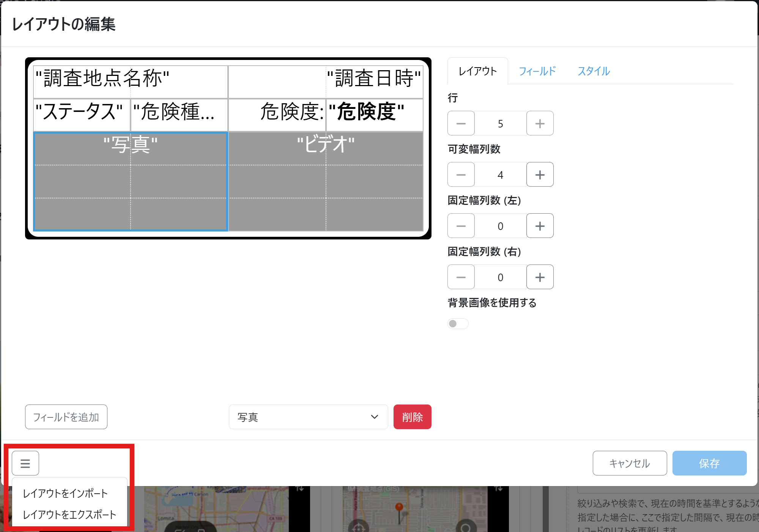Select the "ビデオ" cell in layout
This screenshot has width=759, height=532.
pyautogui.click(x=326, y=181)
